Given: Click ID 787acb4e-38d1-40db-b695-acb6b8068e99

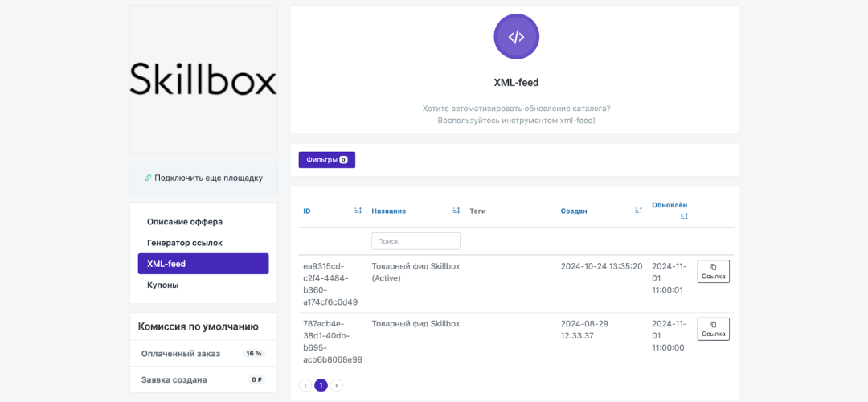Looking at the screenshot, I should click(333, 342).
